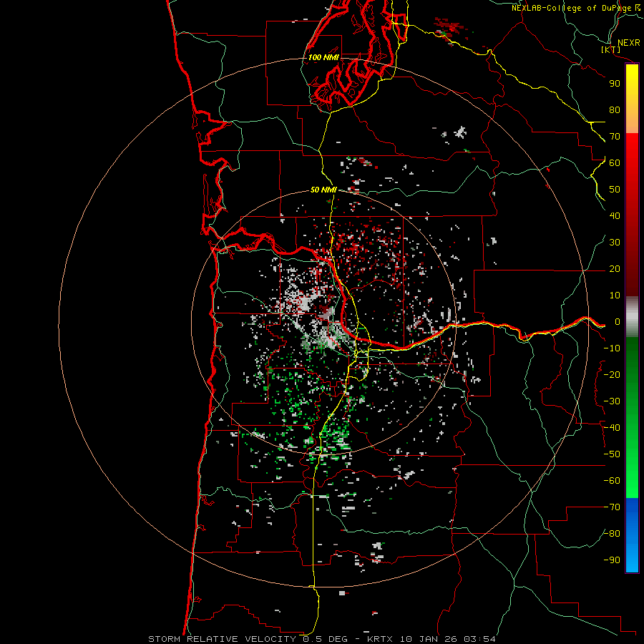The image size is (644, 644).
Task: Click the positive 30 scale label
Action: coord(615,243)
